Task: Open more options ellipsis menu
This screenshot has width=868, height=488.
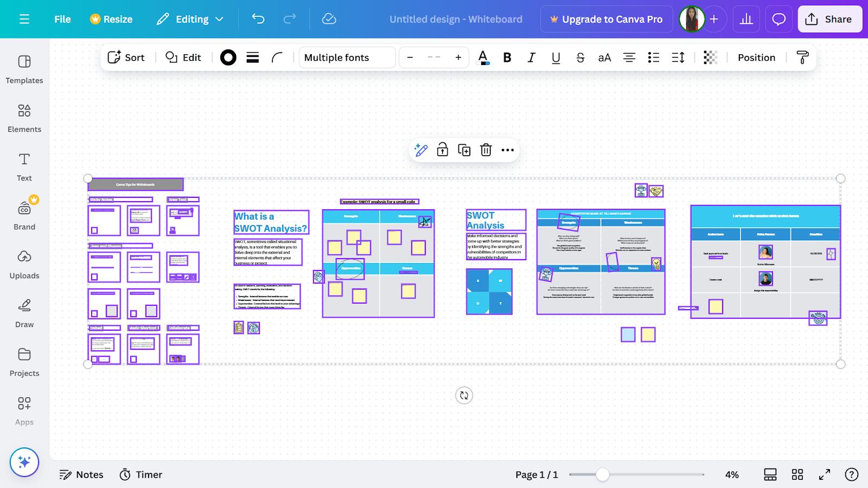Action: click(508, 150)
